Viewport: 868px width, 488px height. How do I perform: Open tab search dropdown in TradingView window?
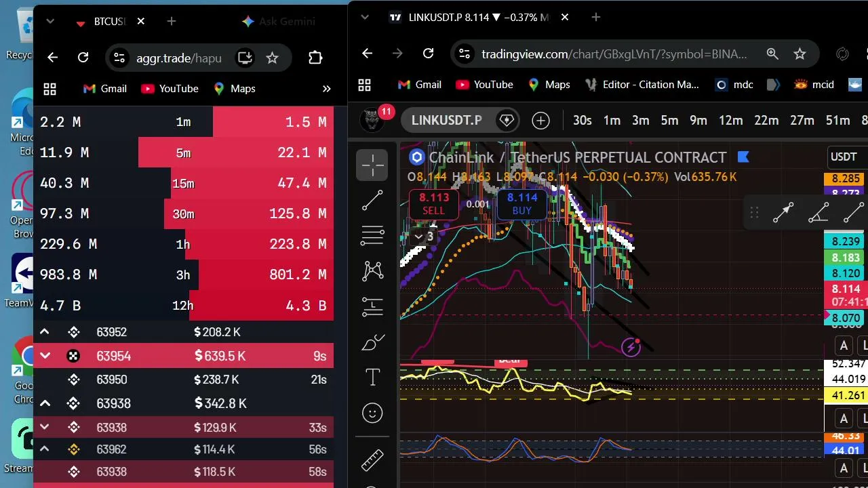coord(365,17)
